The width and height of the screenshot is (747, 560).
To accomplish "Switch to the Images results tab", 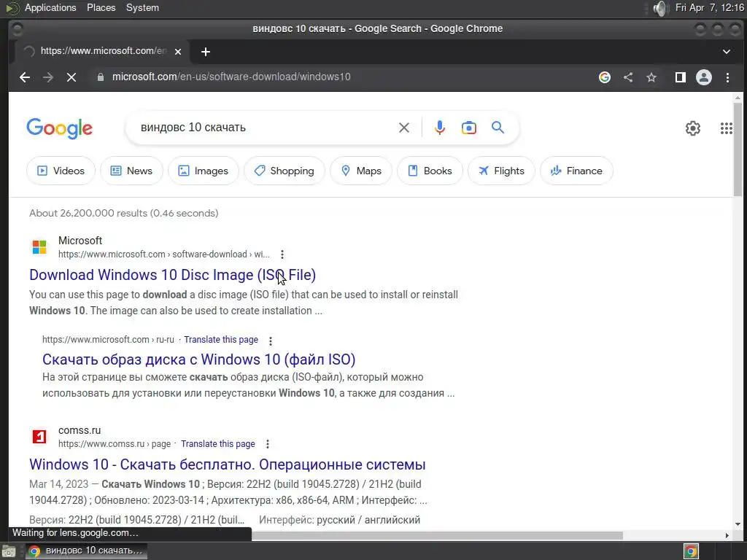I will [x=204, y=171].
